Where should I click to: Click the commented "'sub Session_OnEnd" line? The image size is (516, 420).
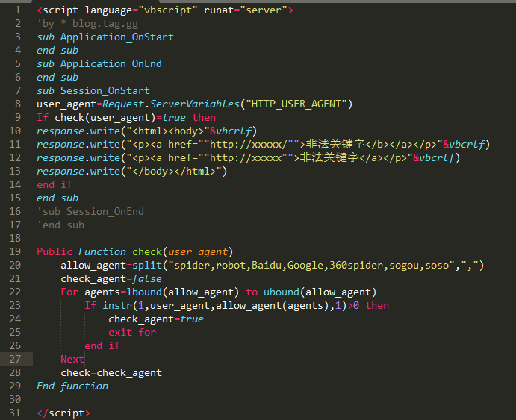(x=90, y=211)
